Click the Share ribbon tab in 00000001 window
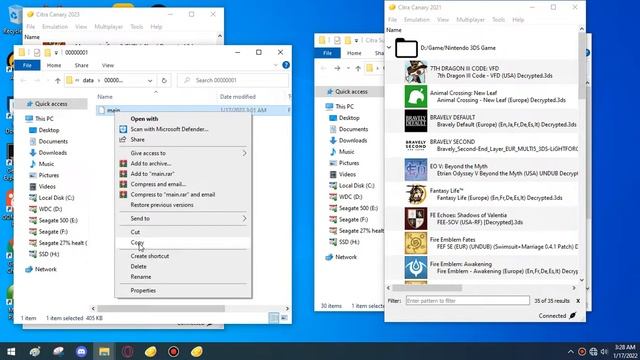Image resolution: width=640 pixels, height=360 pixels. [x=81, y=65]
